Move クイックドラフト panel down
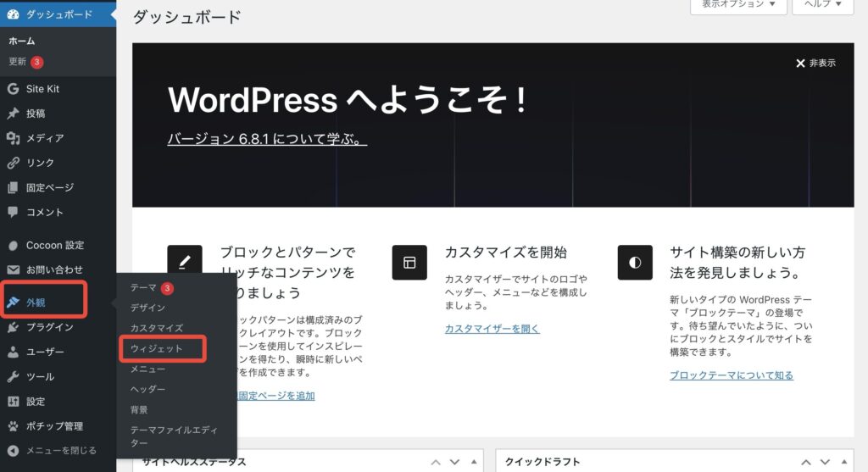 click(x=825, y=462)
